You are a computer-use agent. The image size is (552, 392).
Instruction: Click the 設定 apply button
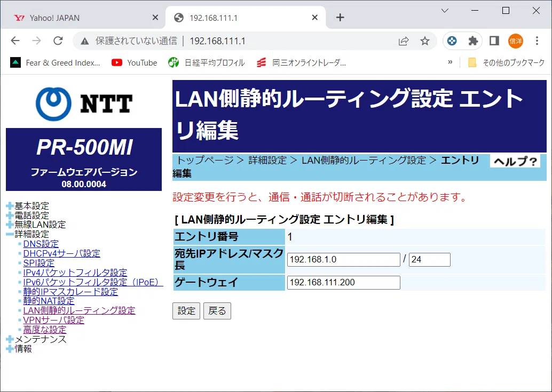tap(186, 311)
